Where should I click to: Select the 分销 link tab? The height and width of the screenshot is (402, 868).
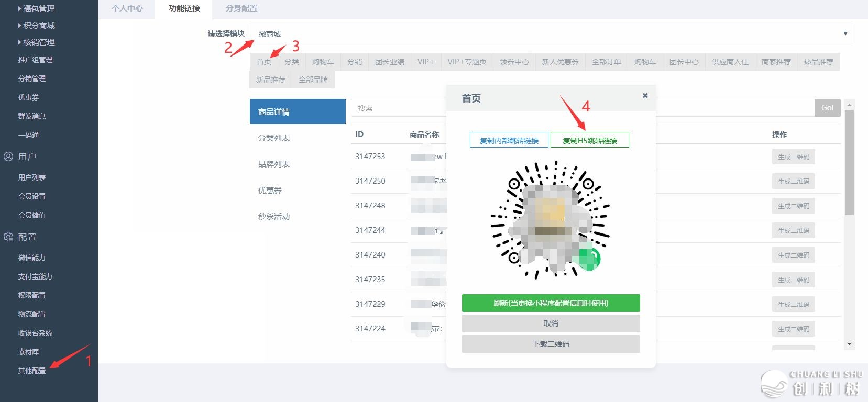tap(355, 62)
